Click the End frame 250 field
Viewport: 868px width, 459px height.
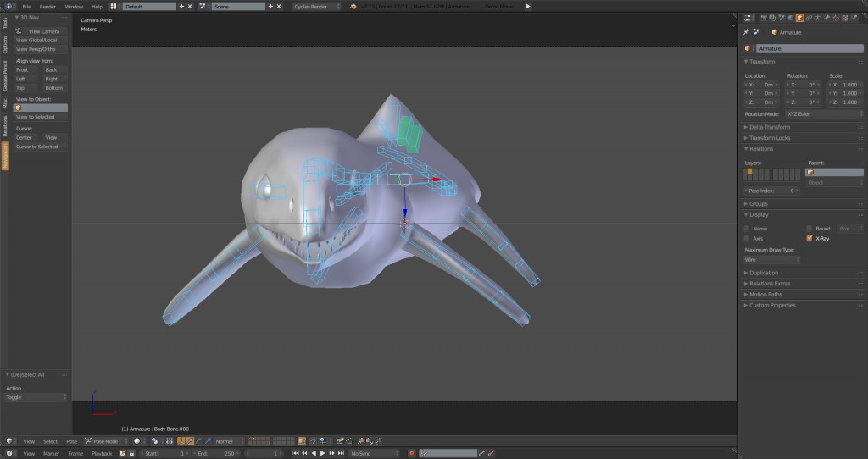click(218, 453)
